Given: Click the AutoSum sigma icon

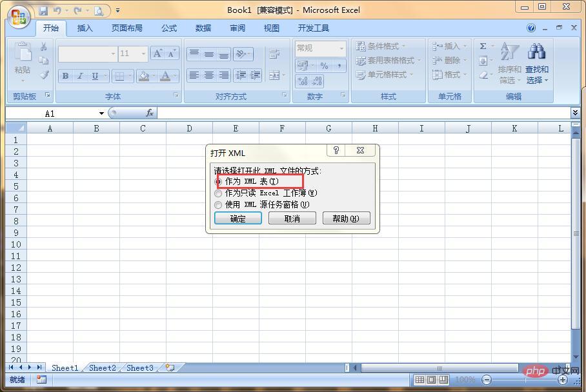Looking at the screenshot, I should pos(483,46).
